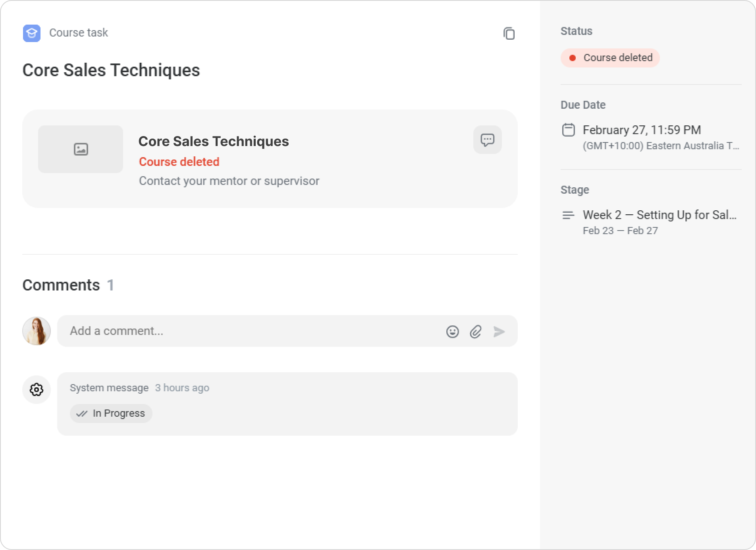756x550 pixels.
Task: Click the graduation cap course task icon
Action: pyautogui.click(x=32, y=33)
